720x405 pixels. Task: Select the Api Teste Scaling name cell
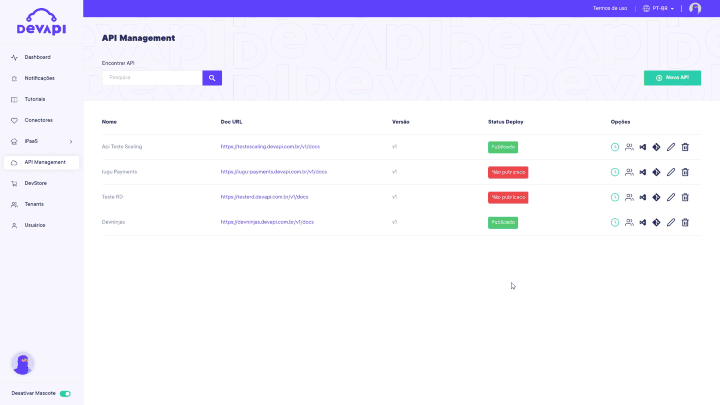(x=122, y=147)
